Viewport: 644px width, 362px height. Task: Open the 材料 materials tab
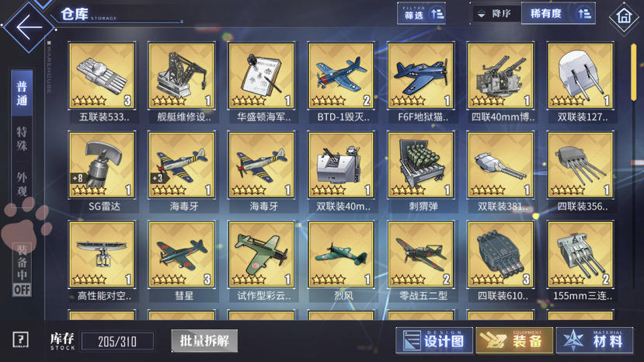click(x=594, y=340)
